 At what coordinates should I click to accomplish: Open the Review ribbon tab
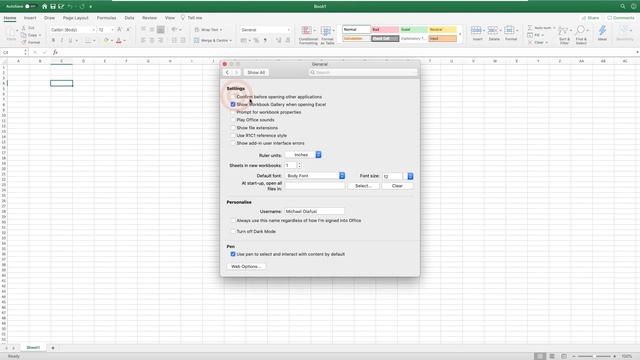pyautogui.click(x=149, y=18)
